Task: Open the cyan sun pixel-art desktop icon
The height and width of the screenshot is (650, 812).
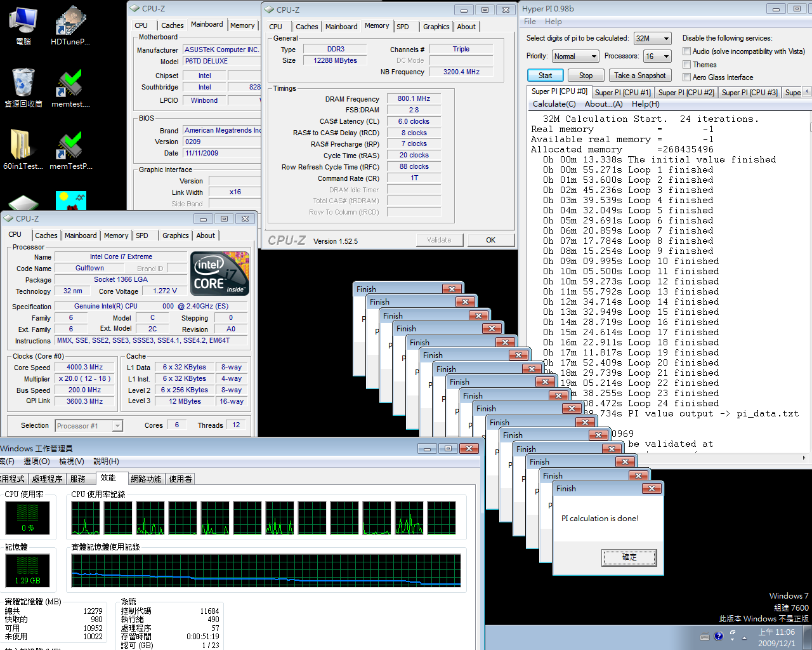Action: pyautogui.click(x=71, y=201)
